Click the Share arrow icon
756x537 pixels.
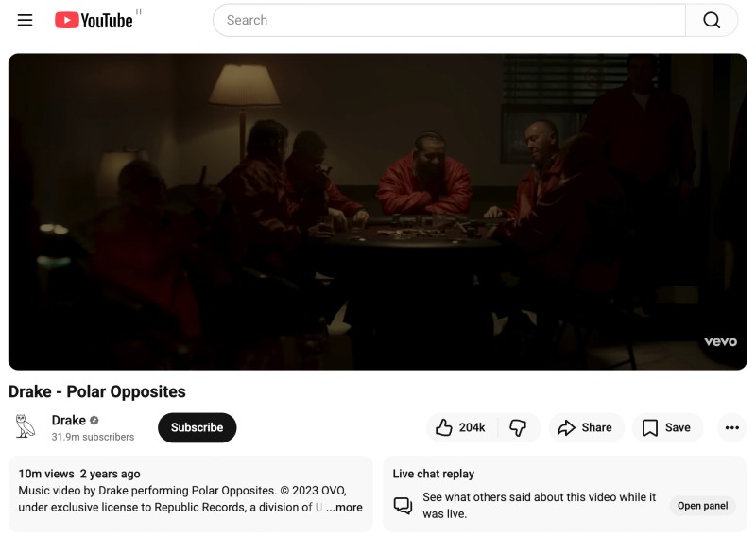coord(566,427)
